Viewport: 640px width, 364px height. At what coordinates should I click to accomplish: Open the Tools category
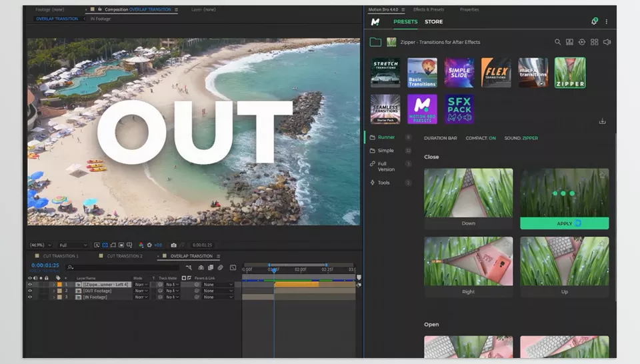click(x=384, y=183)
